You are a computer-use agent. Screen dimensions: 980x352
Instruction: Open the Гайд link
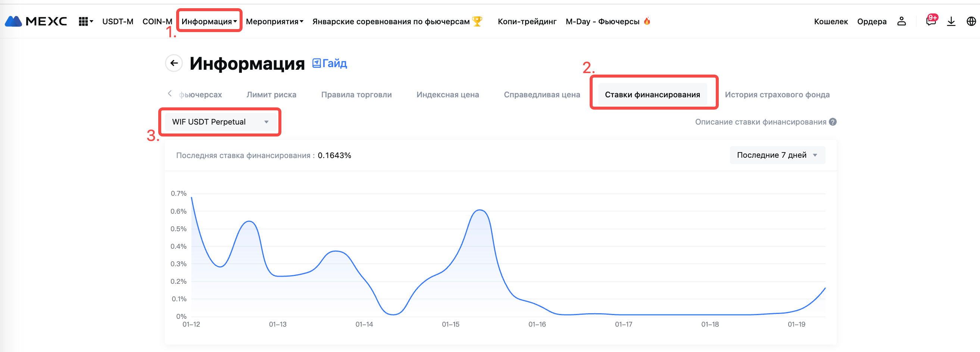point(330,63)
